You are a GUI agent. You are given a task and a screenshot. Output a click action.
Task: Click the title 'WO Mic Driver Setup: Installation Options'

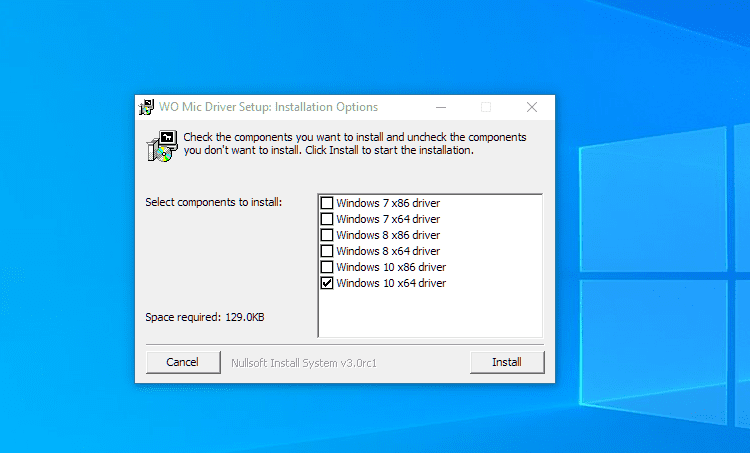[268, 107]
